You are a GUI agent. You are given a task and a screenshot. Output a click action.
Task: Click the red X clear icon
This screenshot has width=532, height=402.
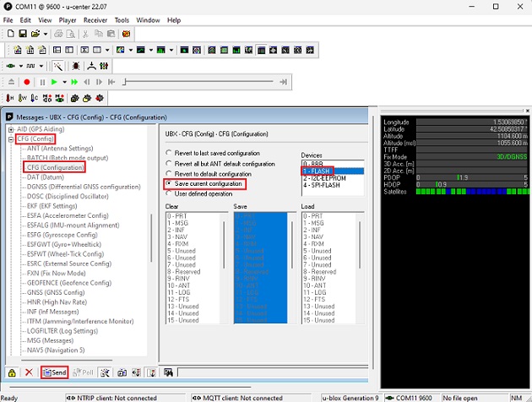click(29, 372)
